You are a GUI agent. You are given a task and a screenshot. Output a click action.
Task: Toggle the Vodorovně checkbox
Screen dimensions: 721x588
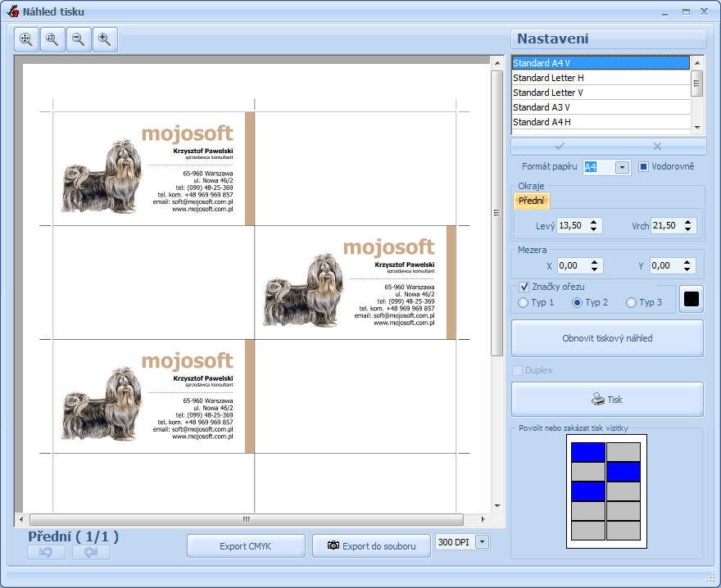pyautogui.click(x=643, y=166)
